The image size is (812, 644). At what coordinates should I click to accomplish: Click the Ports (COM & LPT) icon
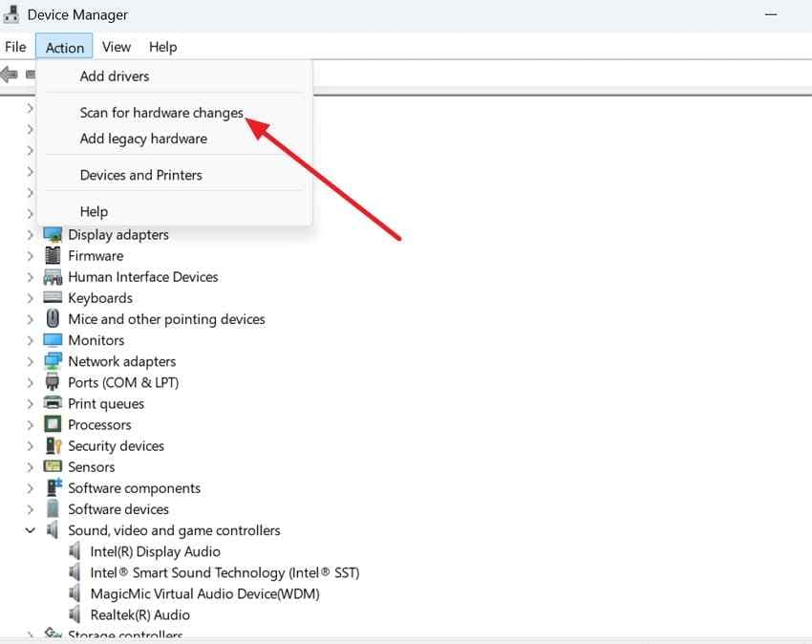coord(53,382)
